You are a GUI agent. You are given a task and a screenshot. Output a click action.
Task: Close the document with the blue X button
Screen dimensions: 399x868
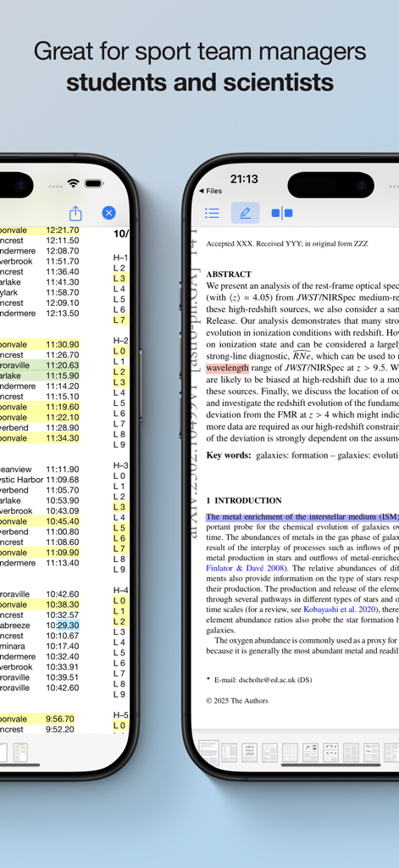[x=109, y=213]
